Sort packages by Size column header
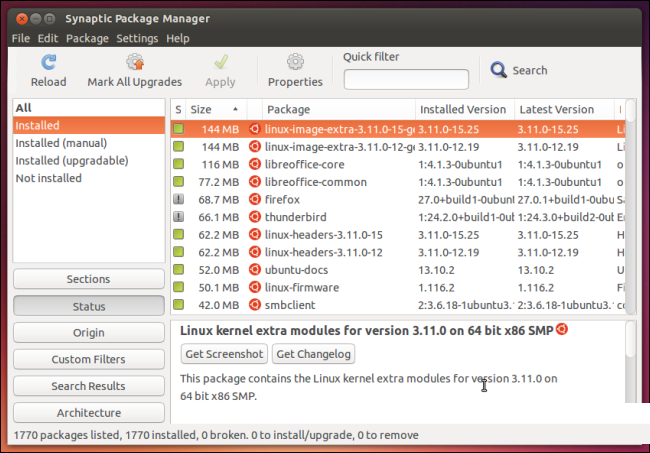 pos(210,109)
